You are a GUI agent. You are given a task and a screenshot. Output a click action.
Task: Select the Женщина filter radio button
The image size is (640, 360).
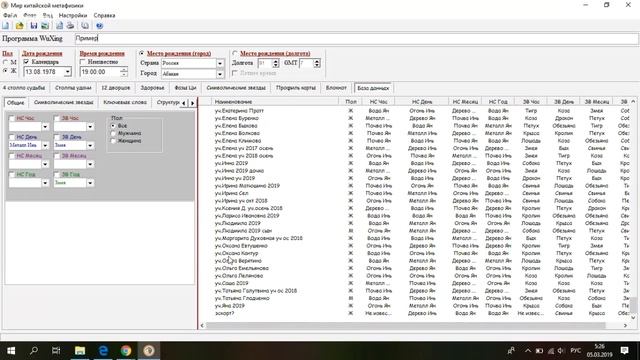click(x=113, y=141)
